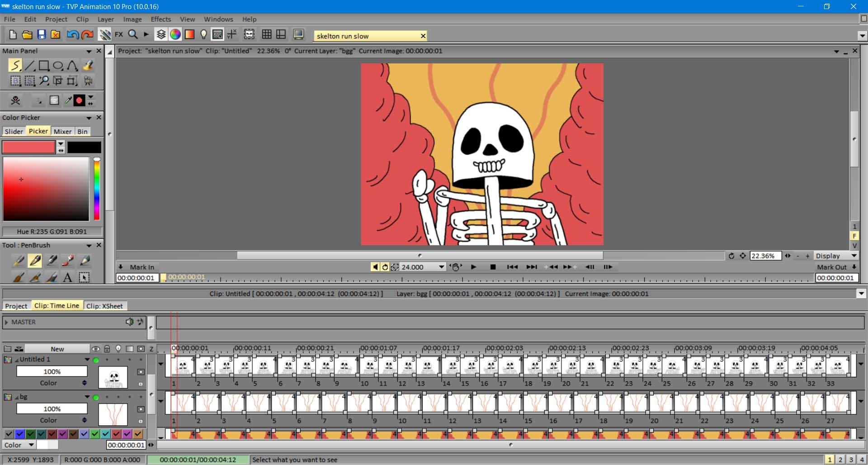This screenshot has height=465, width=868.
Task: Click the eye icon in the layer header row
Action: (95, 348)
